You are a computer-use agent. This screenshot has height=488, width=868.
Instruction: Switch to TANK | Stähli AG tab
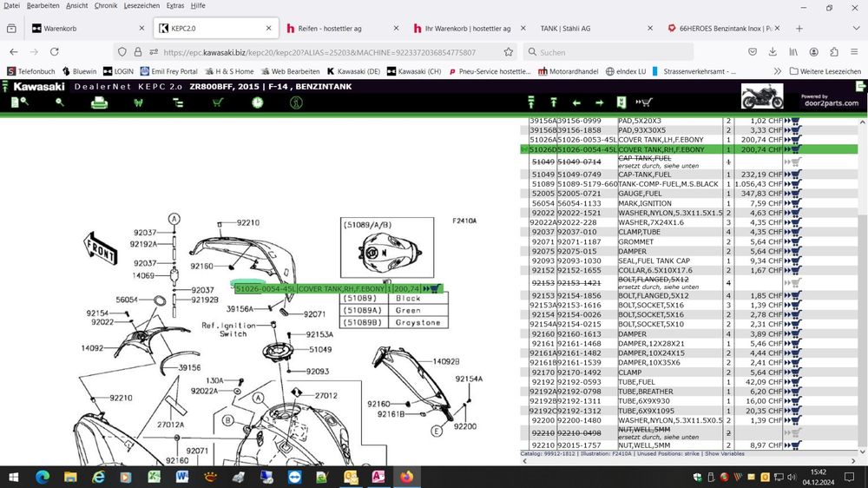596,29
